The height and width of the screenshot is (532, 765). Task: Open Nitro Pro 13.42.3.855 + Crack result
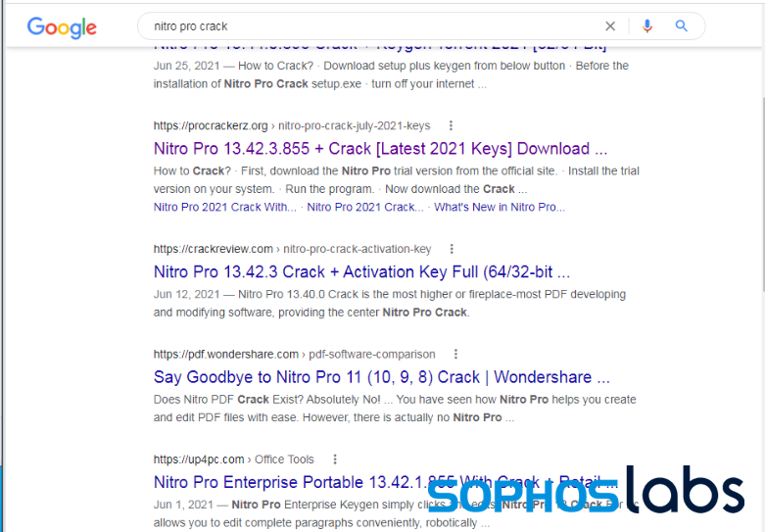pyautogui.click(x=380, y=148)
